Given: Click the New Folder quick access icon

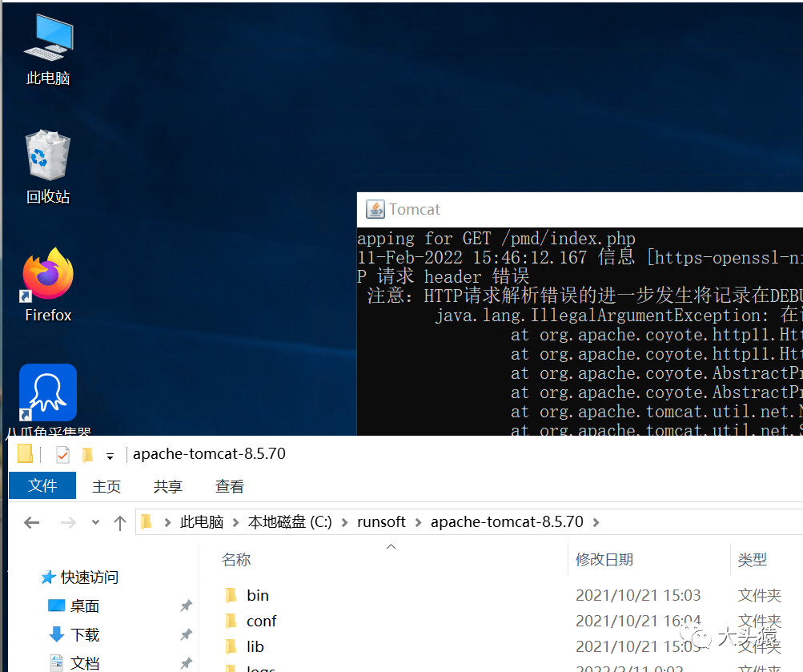Looking at the screenshot, I should pyautogui.click(x=88, y=454).
